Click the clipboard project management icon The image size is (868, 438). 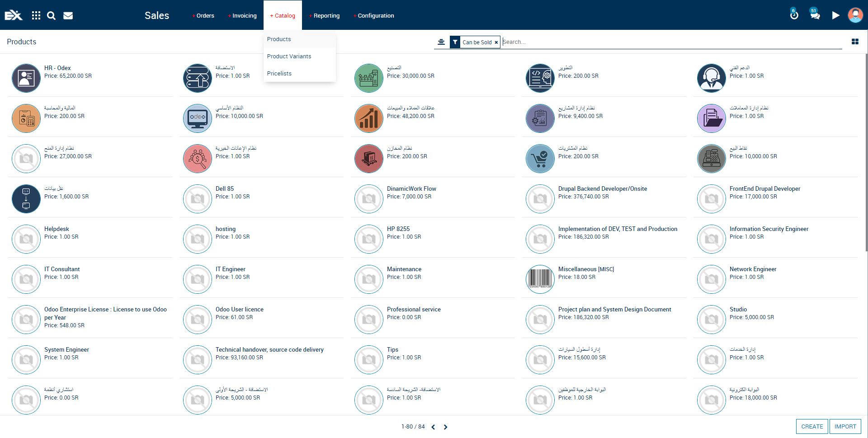[x=540, y=118]
